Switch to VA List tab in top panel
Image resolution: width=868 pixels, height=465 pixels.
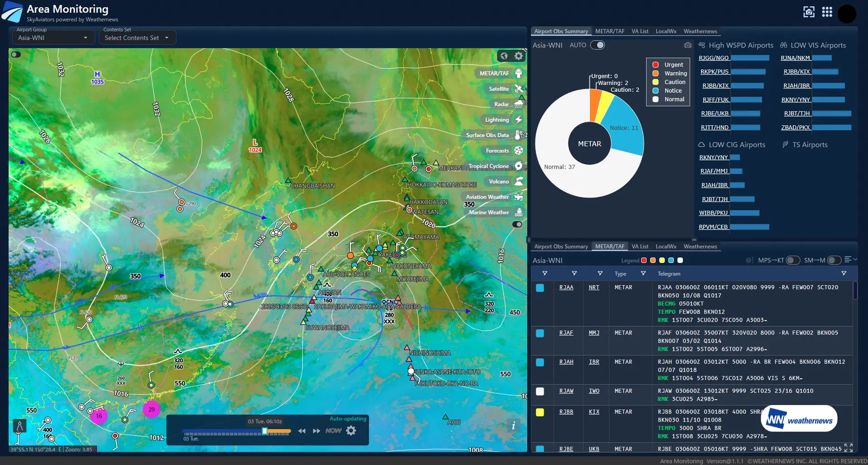point(640,31)
